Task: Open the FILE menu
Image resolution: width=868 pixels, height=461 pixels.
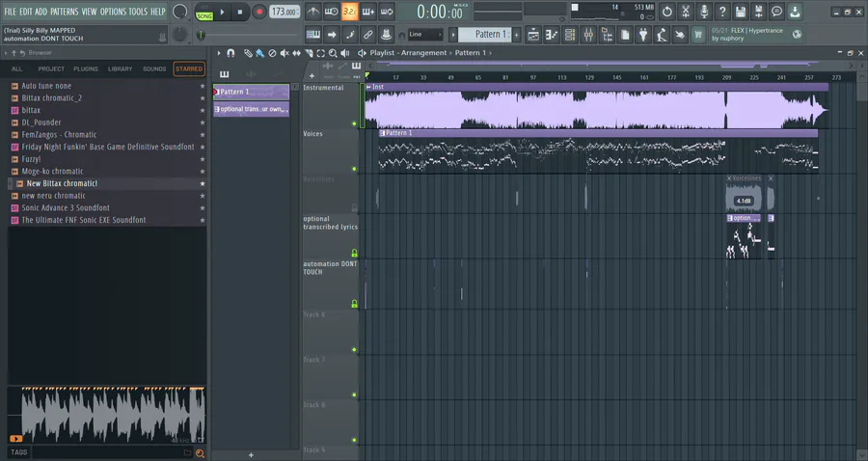Action: click(x=10, y=11)
